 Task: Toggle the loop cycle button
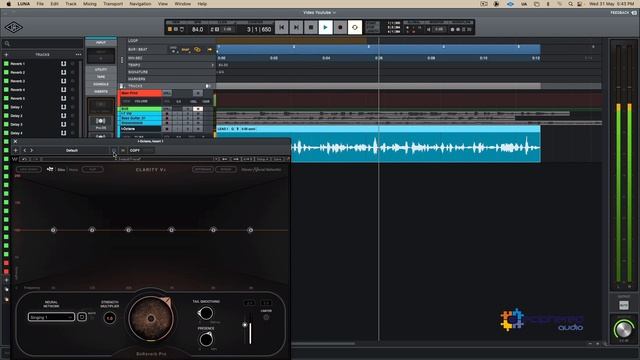click(355, 27)
